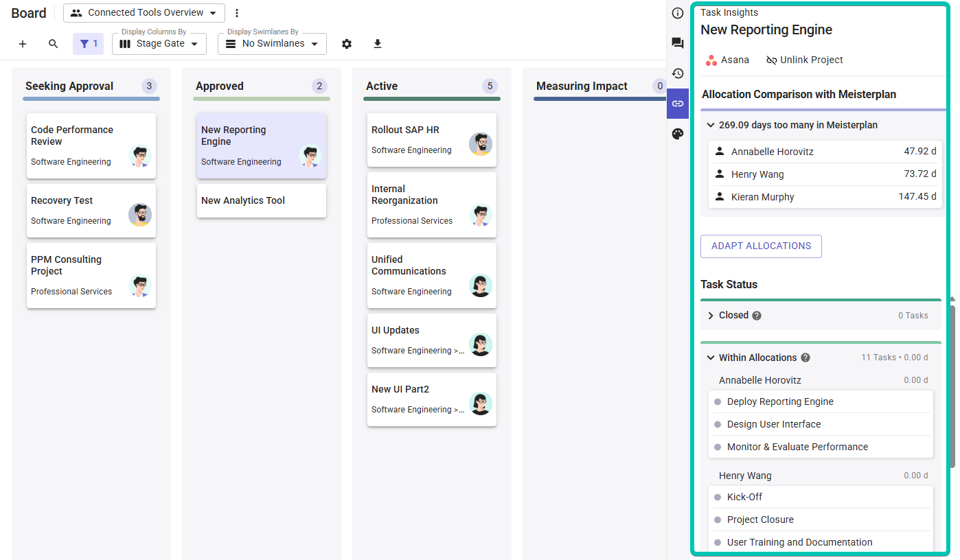Collapse the Within Allocations section
The width and height of the screenshot is (960, 560).
711,358
